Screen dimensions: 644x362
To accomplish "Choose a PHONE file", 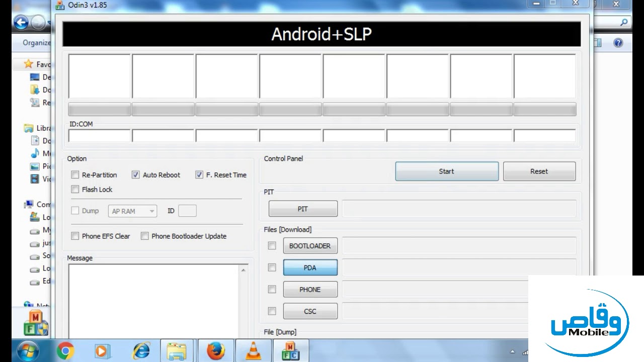I will pos(310,289).
